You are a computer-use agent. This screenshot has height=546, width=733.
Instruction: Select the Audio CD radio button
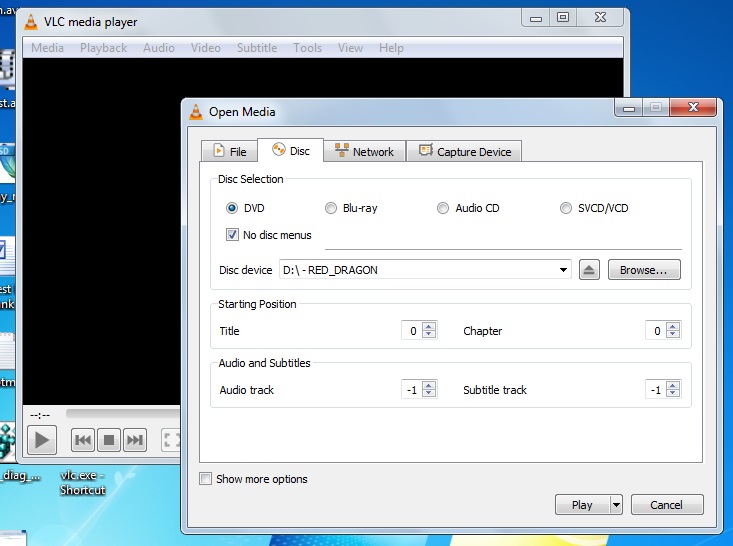pyautogui.click(x=443, y=208)
